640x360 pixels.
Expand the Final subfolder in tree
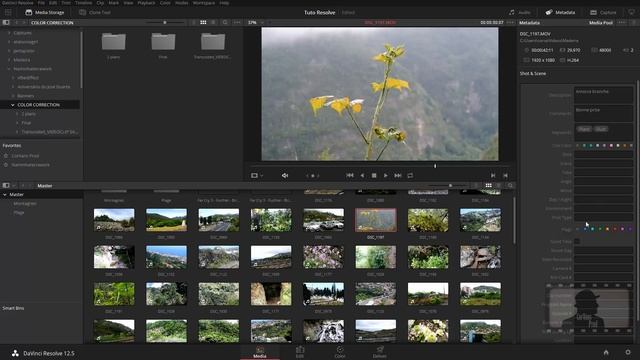click(x=17, y=123)
